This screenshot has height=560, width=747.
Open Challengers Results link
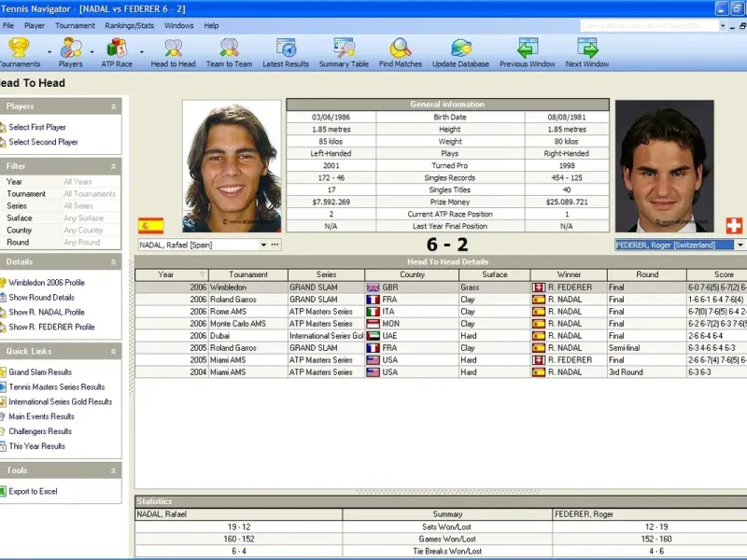coord(40,431)
